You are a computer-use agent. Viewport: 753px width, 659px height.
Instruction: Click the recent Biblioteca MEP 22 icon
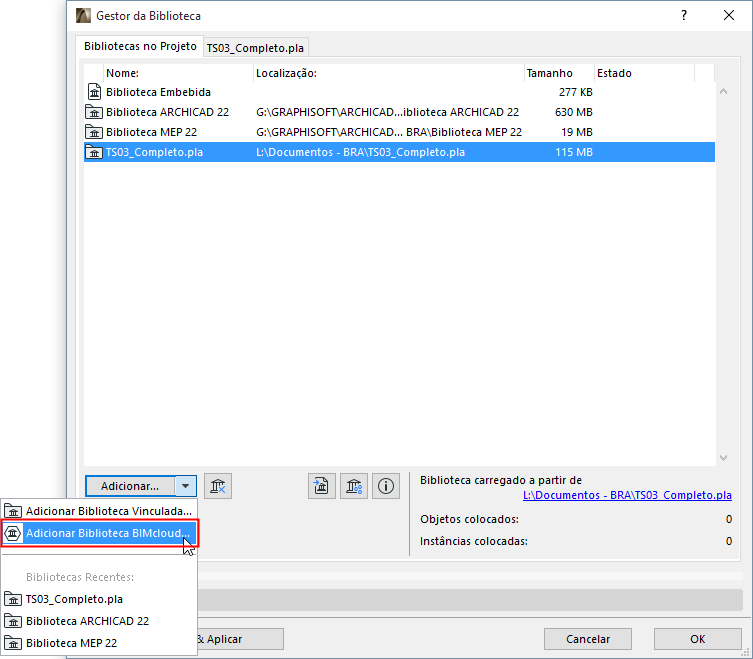[12, 643]
